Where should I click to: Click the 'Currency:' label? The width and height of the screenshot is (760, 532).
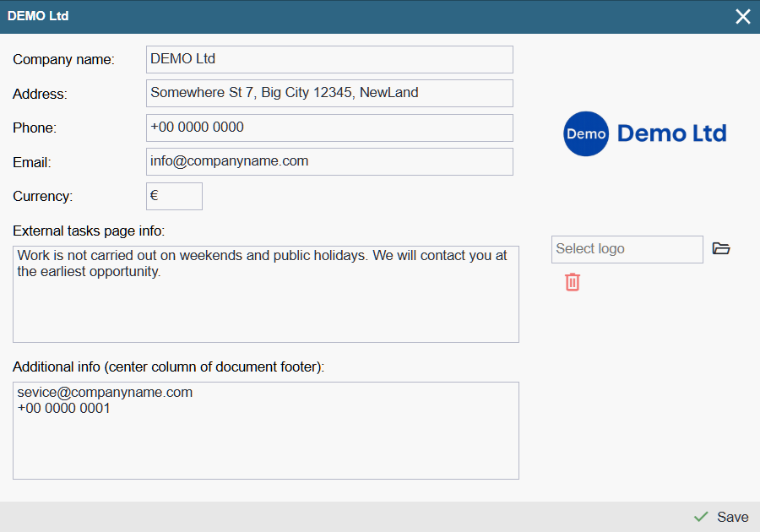coord(43,196)
